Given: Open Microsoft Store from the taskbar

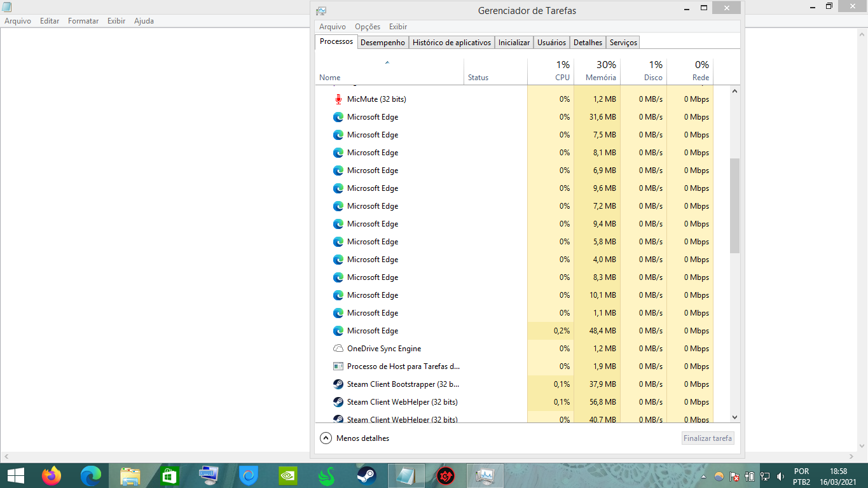Looking at the screenshot, I should (x=170, y=476).
